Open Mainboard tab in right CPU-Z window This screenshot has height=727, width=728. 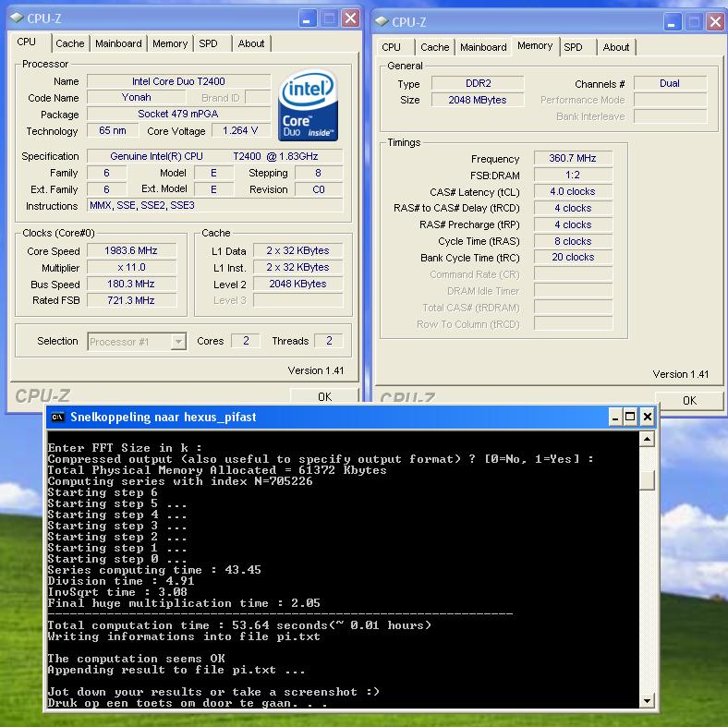pyautogui.click(x=483, y=47)
